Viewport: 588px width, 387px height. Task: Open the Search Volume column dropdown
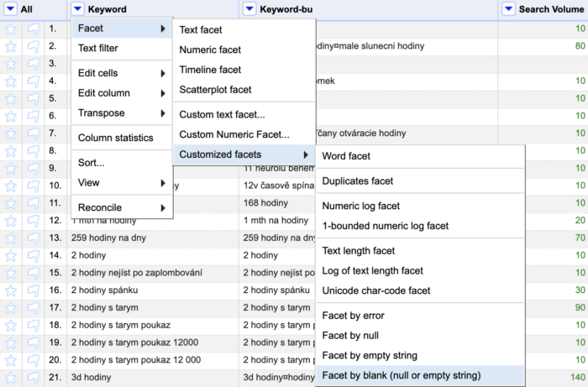coord(508,9)
